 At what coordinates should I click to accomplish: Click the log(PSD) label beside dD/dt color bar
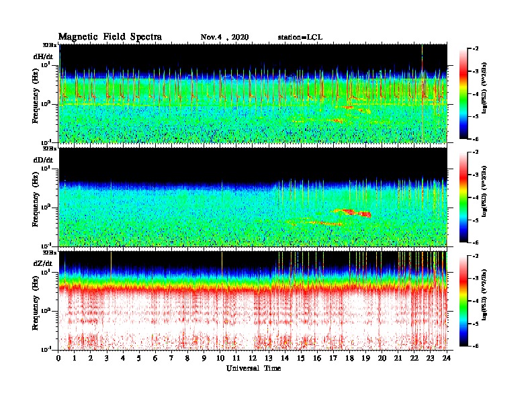click(x=484, y=191)
